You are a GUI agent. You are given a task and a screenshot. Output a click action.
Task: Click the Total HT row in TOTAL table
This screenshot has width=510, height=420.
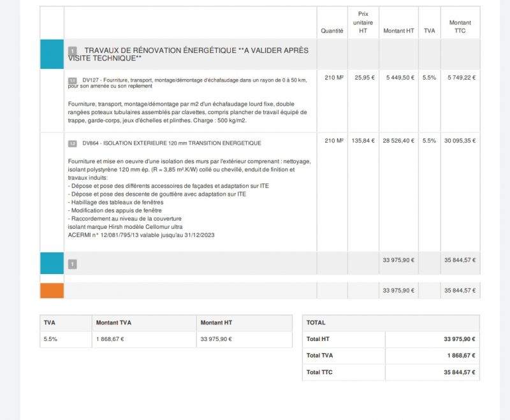(x=344, y=339)
